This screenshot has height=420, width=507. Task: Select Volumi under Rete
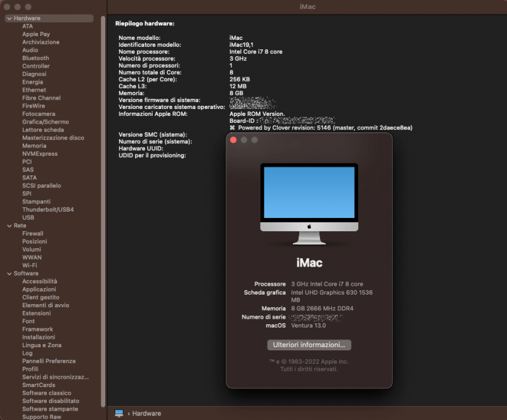(31, 250)
